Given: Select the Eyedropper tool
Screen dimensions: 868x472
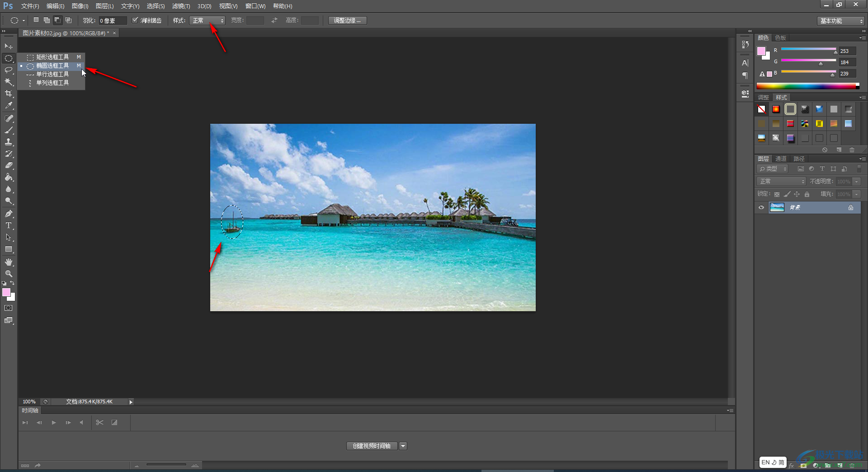Looking at the screenshot, I should click(x=9, y=106).
